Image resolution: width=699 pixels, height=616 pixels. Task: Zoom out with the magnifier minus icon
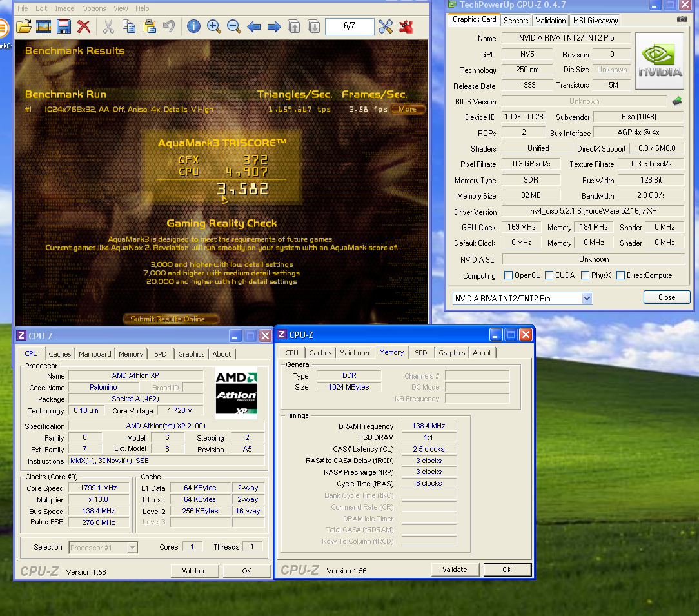233,26
